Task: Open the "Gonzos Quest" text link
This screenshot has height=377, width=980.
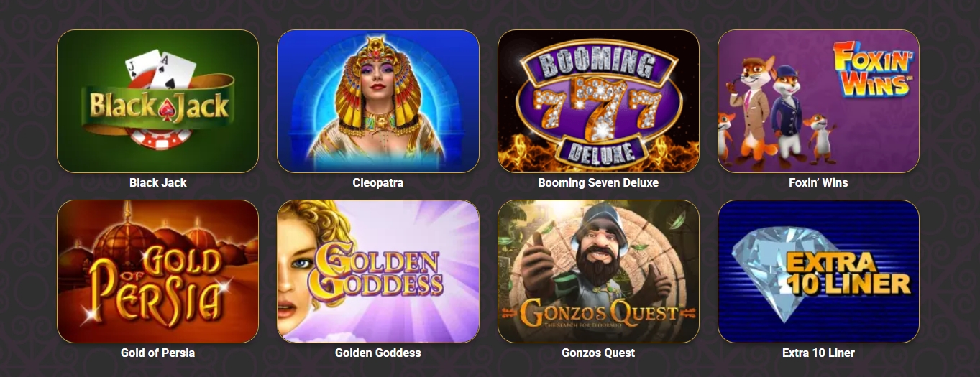Action: [598, 353]
